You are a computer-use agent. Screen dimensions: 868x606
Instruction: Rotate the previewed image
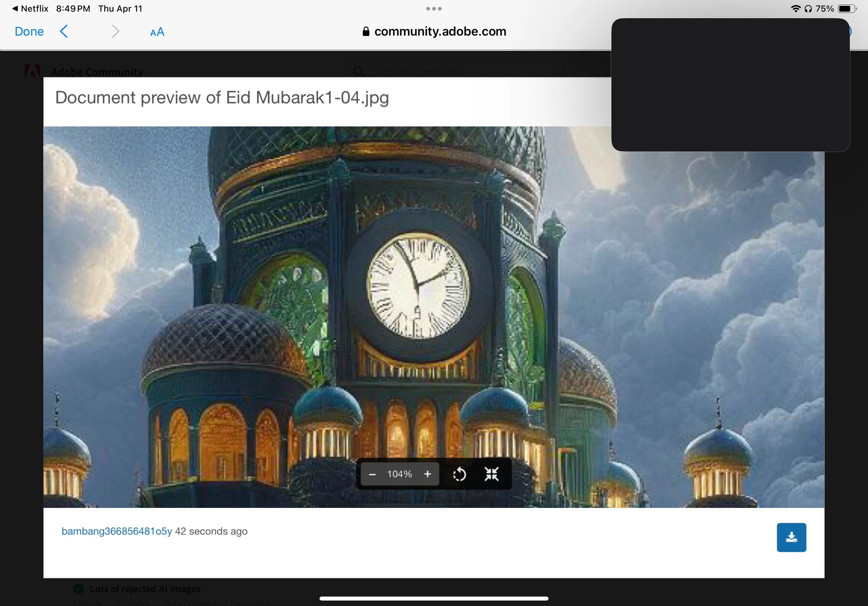tap(459, 474)
